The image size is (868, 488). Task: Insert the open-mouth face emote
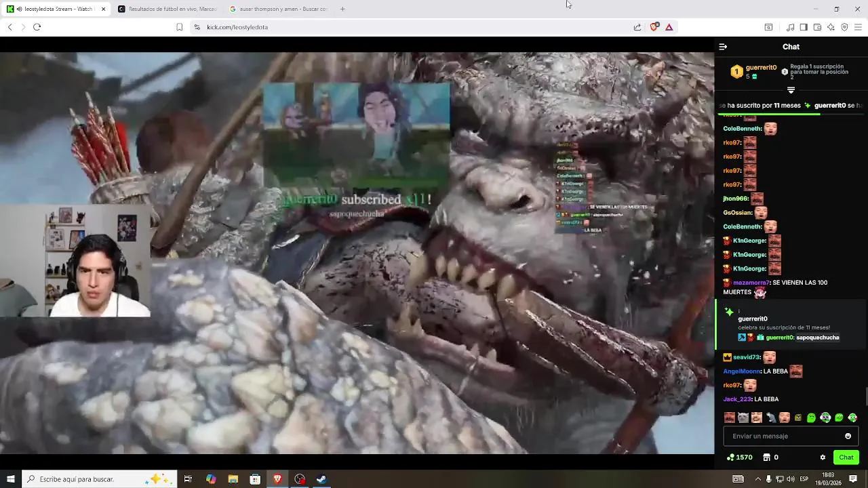point(785,418)
